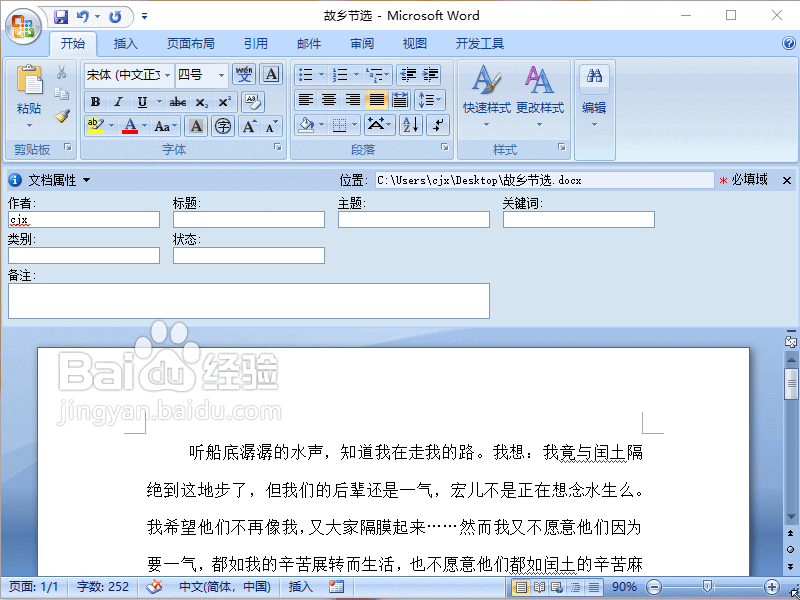The height and width of the screenshot is (600, 800).
Task: Apply character border icon
Action: 271,74
